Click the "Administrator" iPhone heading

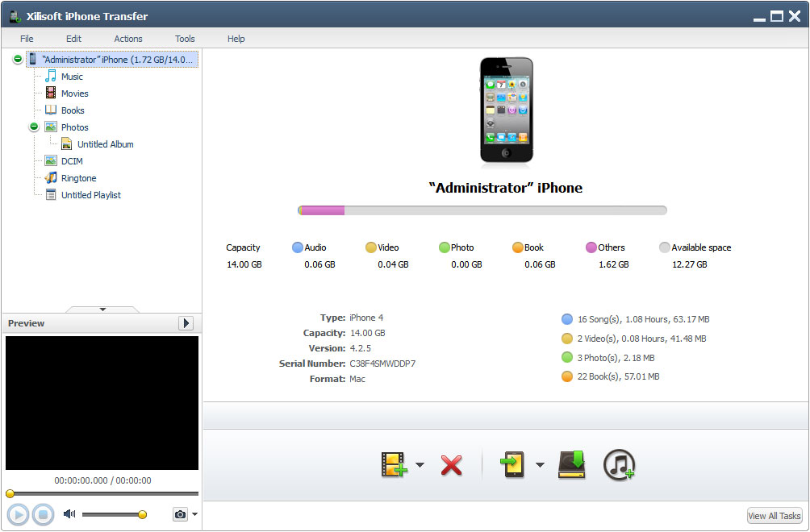click(x=506, y=188)
